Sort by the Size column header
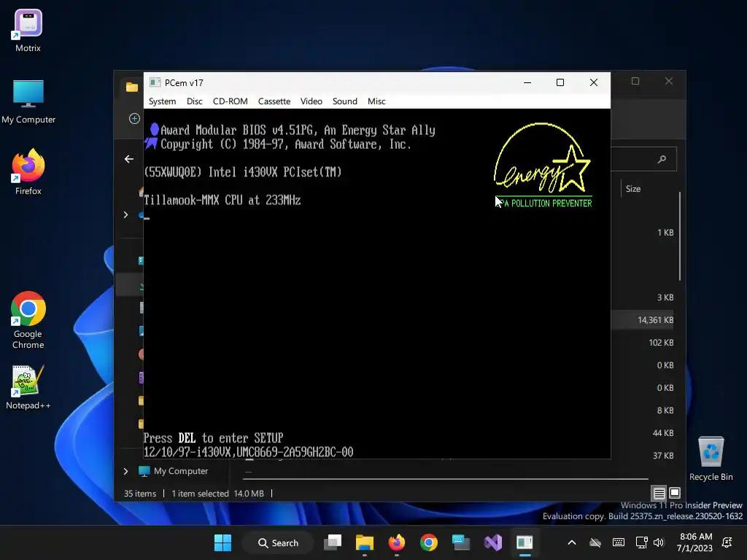This screenshot has width=747, height=560. point(633,189)
